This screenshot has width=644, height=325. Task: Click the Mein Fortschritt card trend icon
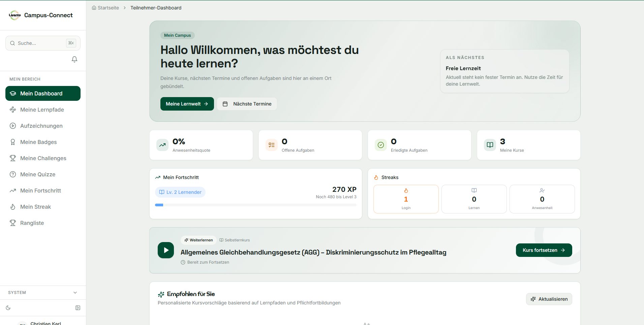tap(158, 177)
